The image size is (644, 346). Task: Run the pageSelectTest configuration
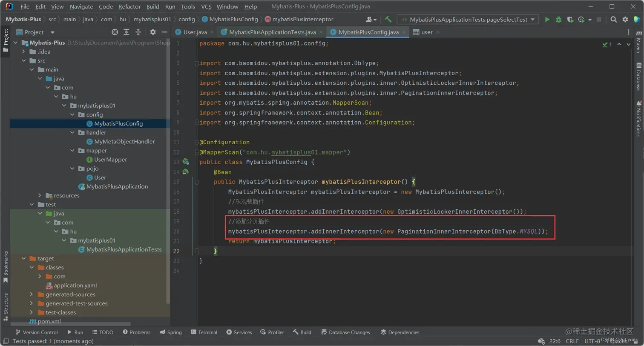click(x=547, y=20)
